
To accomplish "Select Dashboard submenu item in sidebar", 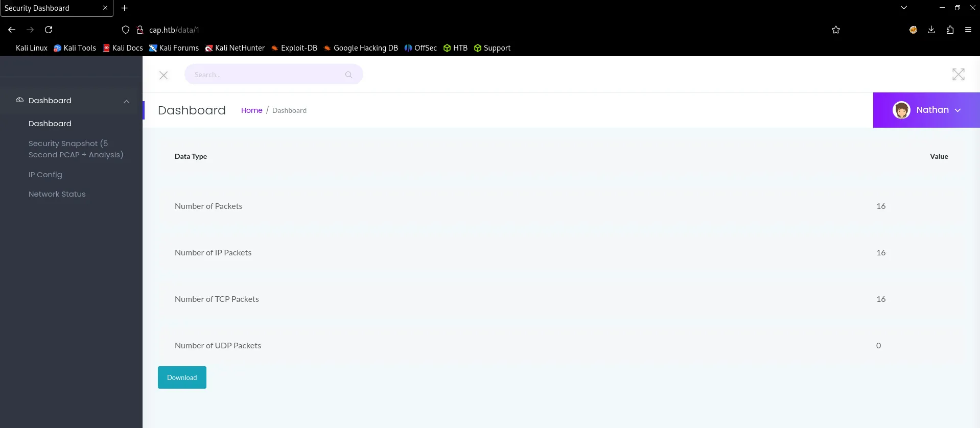I will (x=50, y=124).
